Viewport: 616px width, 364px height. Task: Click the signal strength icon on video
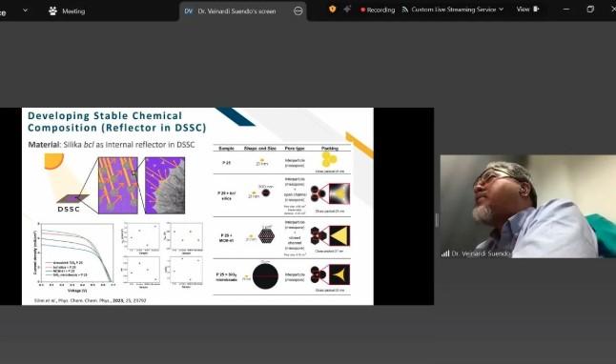pyautogui.click(x=445, y=253)
